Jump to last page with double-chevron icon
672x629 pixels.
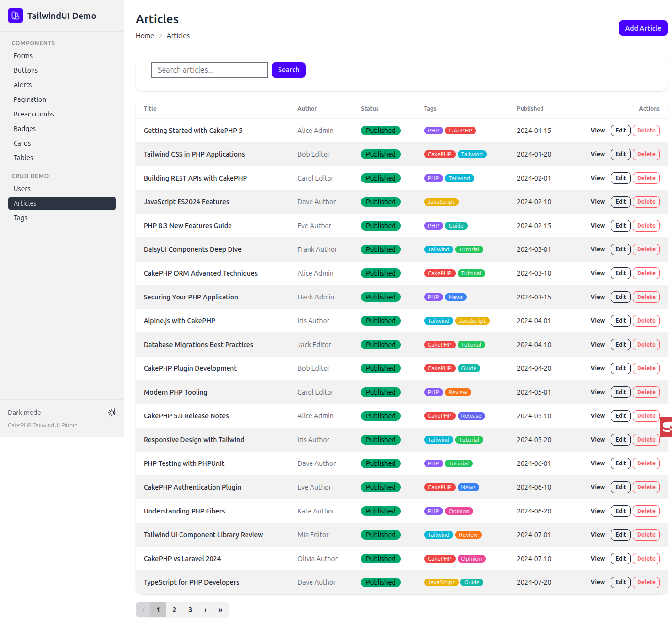tap(221, 610)
